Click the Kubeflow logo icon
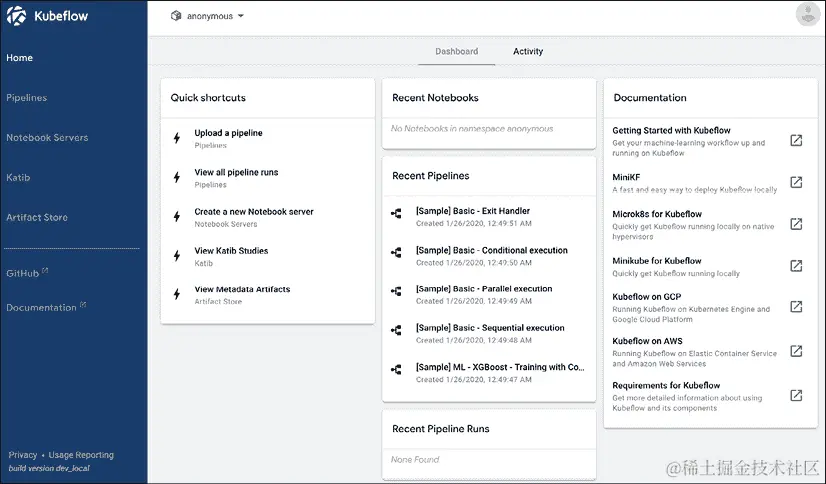Image resolution: width=826 pixels, height=484 pixels. (16, 16)
